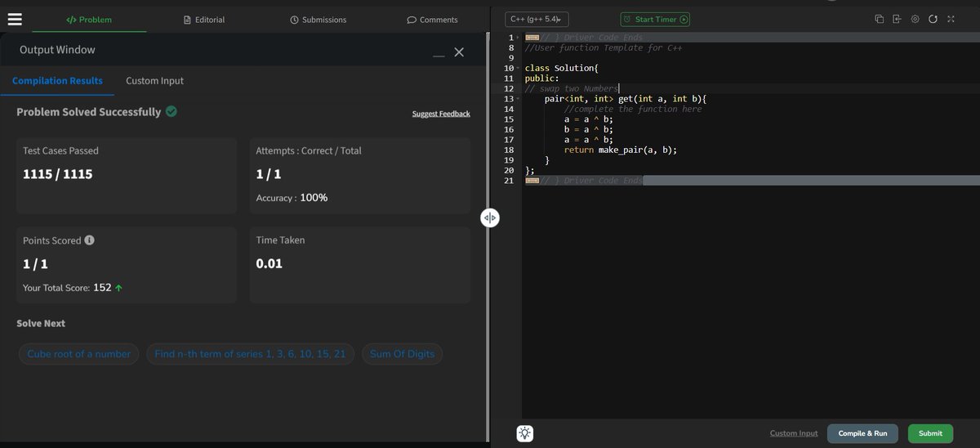Click the 'public:' line in code
The image size is (980, 448).
541,78
